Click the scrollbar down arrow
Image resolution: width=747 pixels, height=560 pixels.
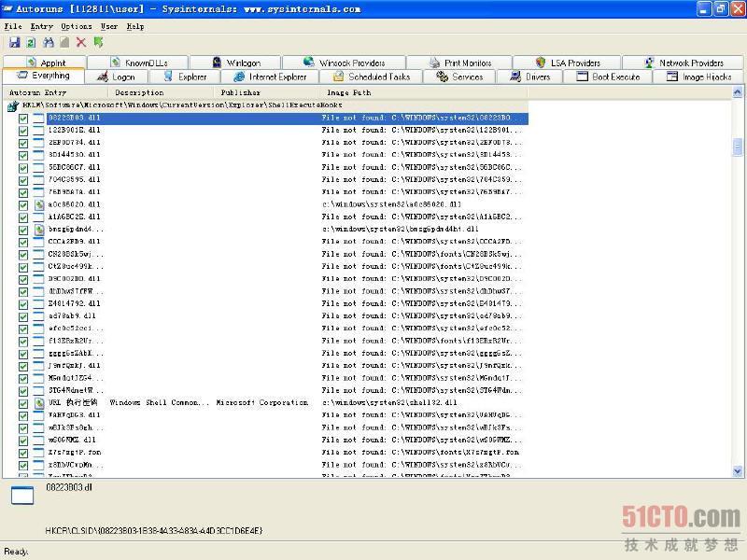pyautogui.click(x=737, y=471)
